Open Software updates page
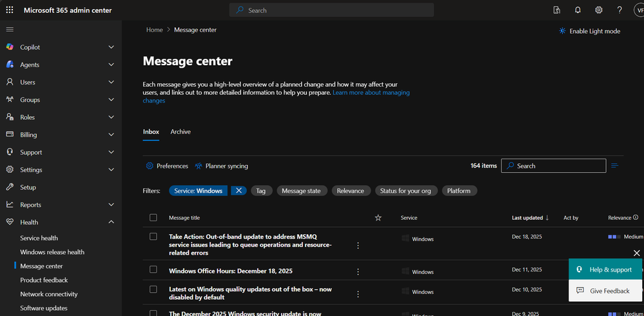The image size is (644, 316). click(44, 308)
